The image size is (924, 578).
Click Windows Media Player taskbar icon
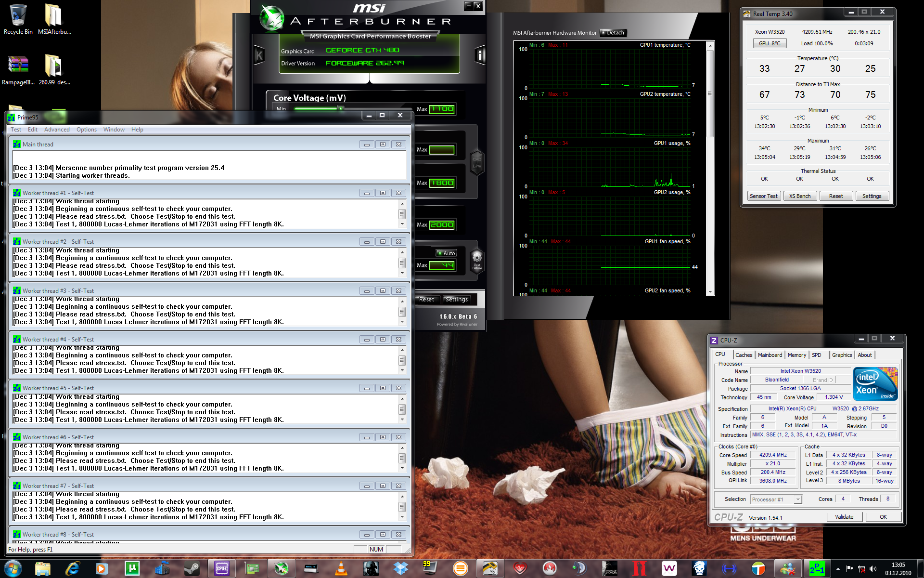tap(103, 569)
